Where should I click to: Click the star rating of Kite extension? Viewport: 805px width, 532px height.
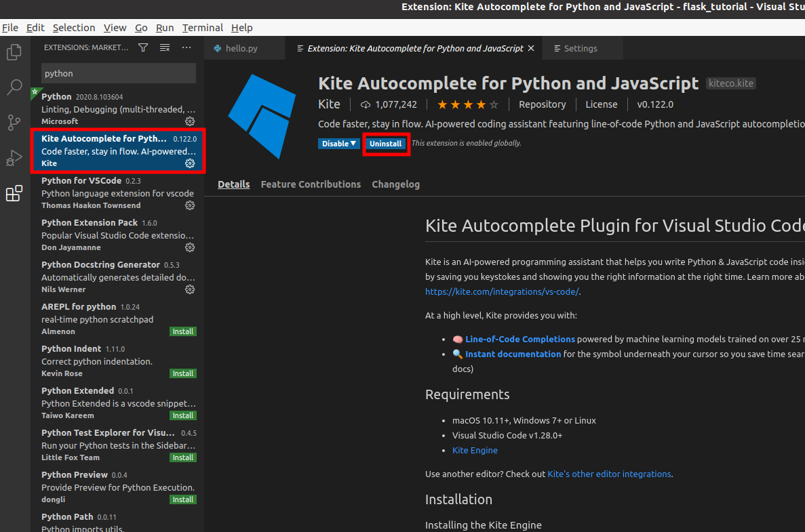468,104
